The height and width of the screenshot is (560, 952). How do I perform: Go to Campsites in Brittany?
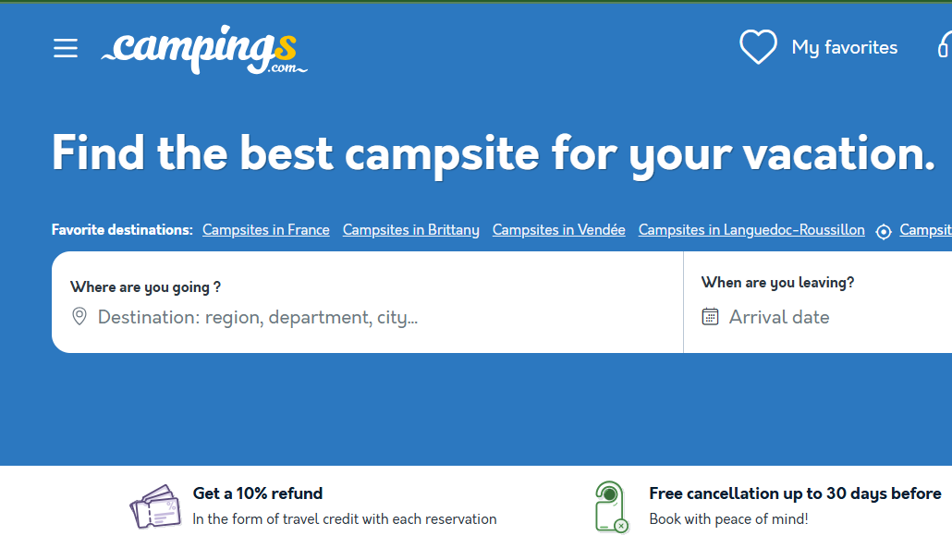pyautogui.click(x=410, y=230)
